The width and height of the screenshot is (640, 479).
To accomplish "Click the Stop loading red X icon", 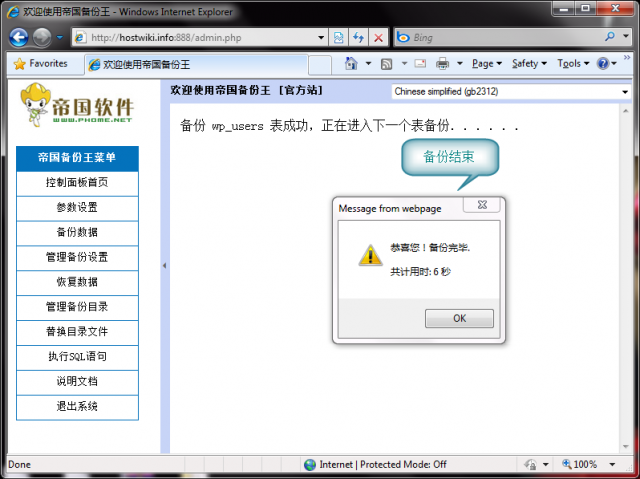I will [x=378, y=37].
